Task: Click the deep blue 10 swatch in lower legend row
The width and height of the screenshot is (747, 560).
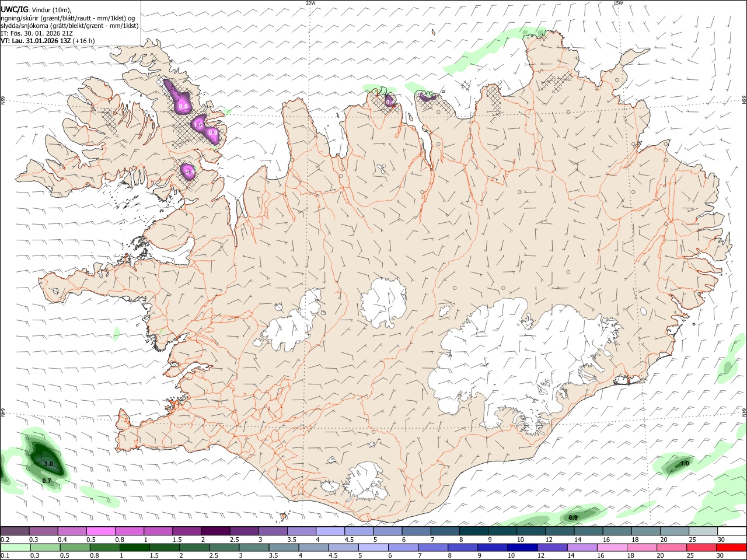Action: click(522, 547)
